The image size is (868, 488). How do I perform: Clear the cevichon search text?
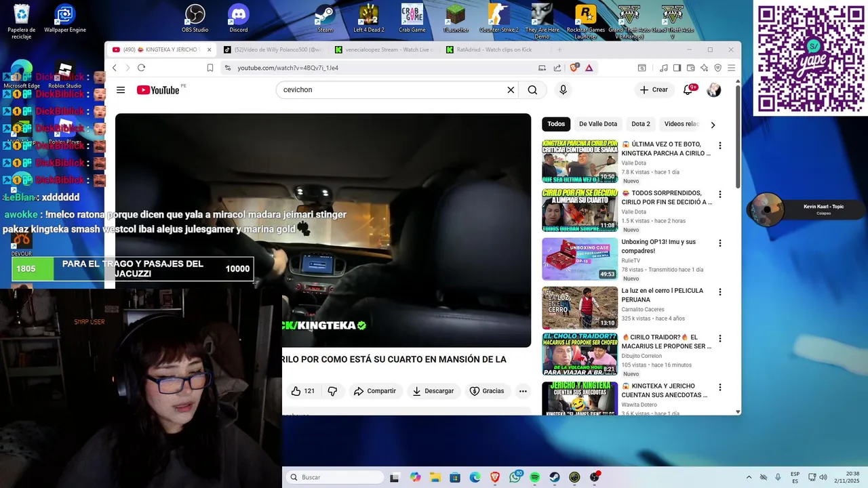coord(511,89)
